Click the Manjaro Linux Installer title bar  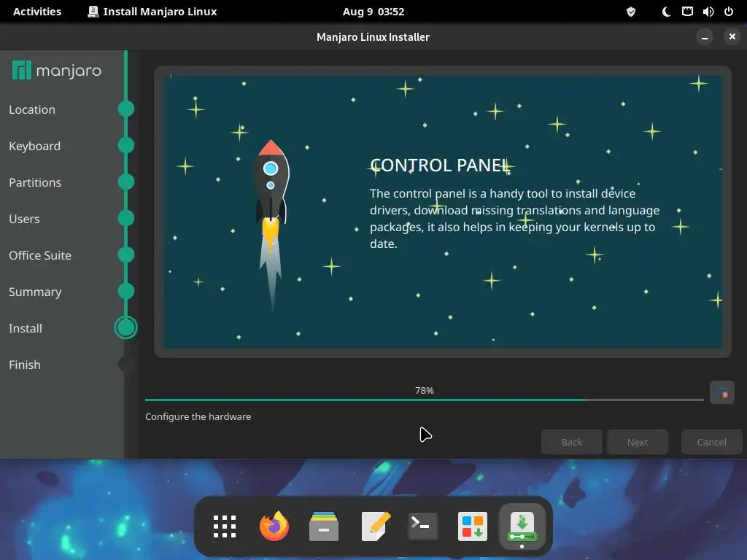tap(373, 36)
